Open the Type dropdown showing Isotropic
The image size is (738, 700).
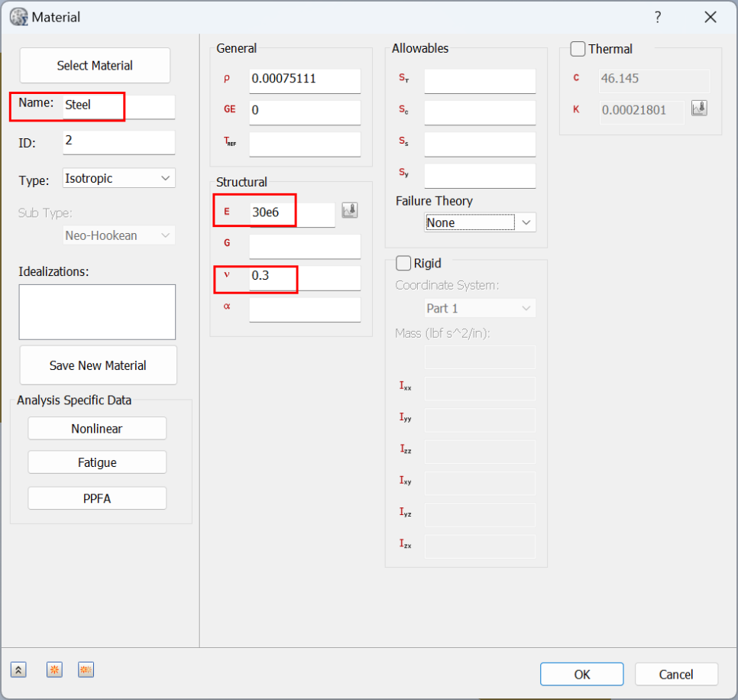click(x=118, y=178)
